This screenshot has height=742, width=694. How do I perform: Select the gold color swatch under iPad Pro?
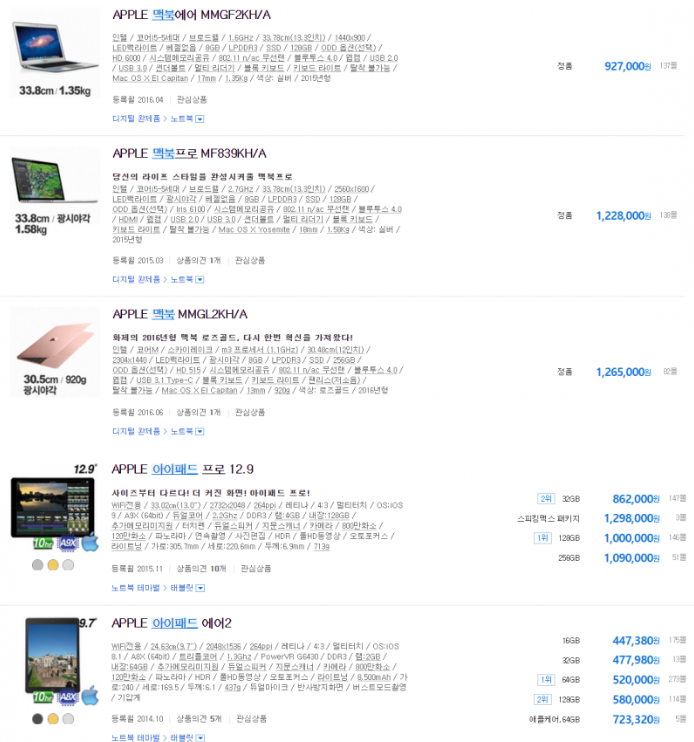pos(53,565)
